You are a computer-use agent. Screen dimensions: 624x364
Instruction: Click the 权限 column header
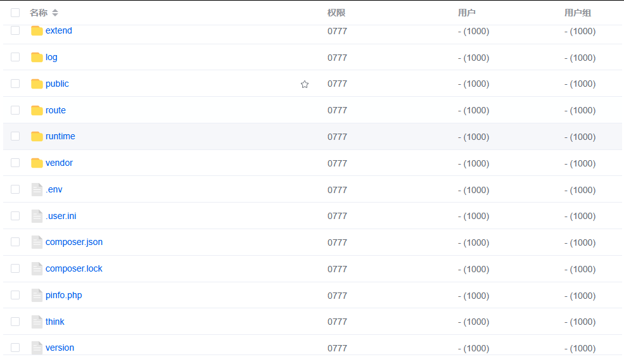coord(336,13)
